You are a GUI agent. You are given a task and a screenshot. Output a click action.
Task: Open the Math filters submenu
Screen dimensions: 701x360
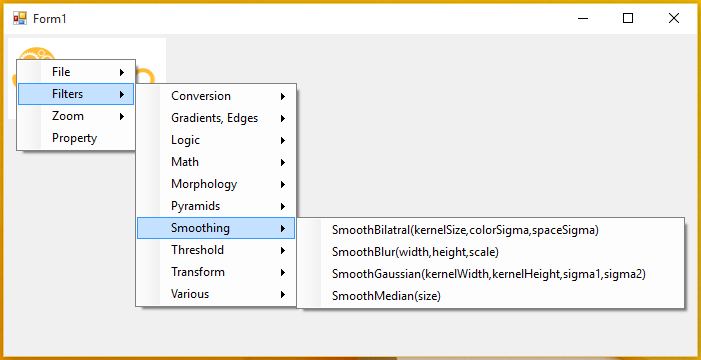(x=215, y=162)
